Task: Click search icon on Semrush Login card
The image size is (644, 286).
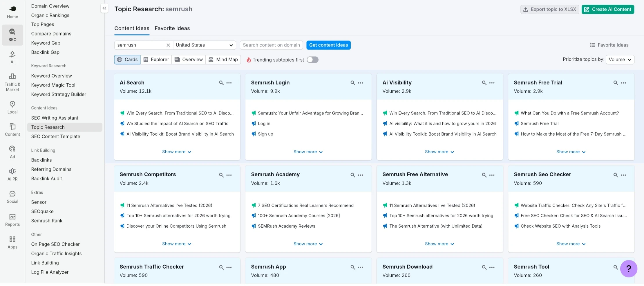Action: tap(353, 83)
